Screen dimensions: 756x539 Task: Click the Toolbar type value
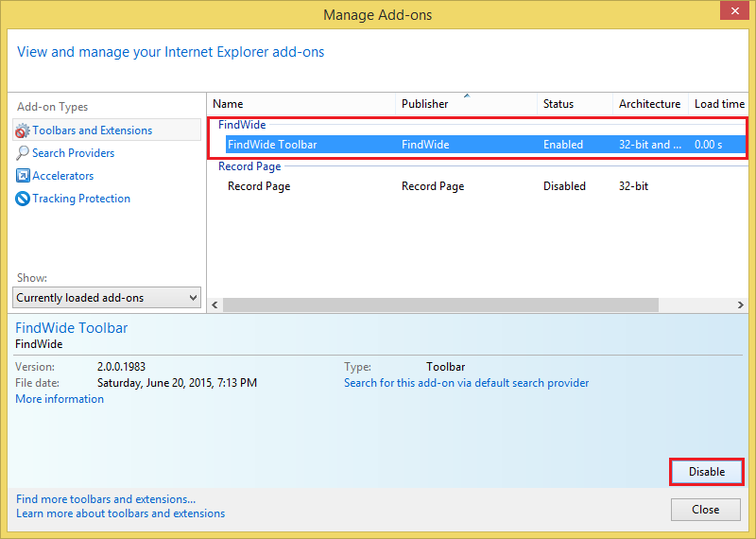point(445,367)
